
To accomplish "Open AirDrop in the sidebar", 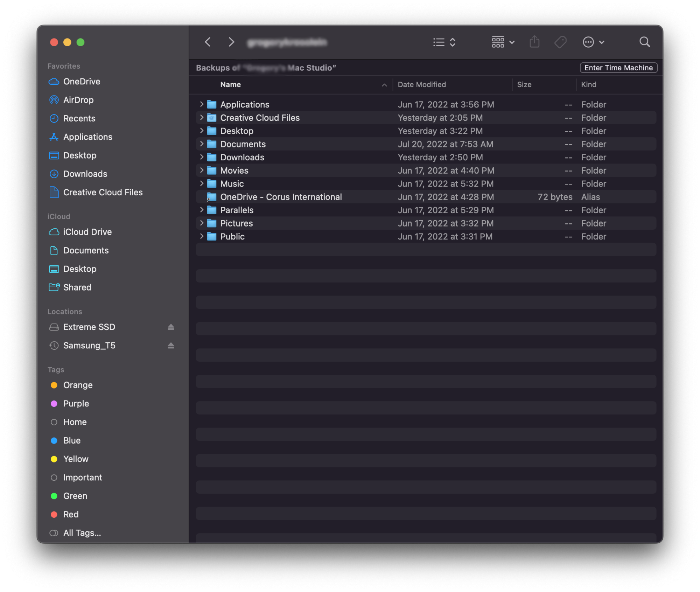I will (x=78, y=100).
